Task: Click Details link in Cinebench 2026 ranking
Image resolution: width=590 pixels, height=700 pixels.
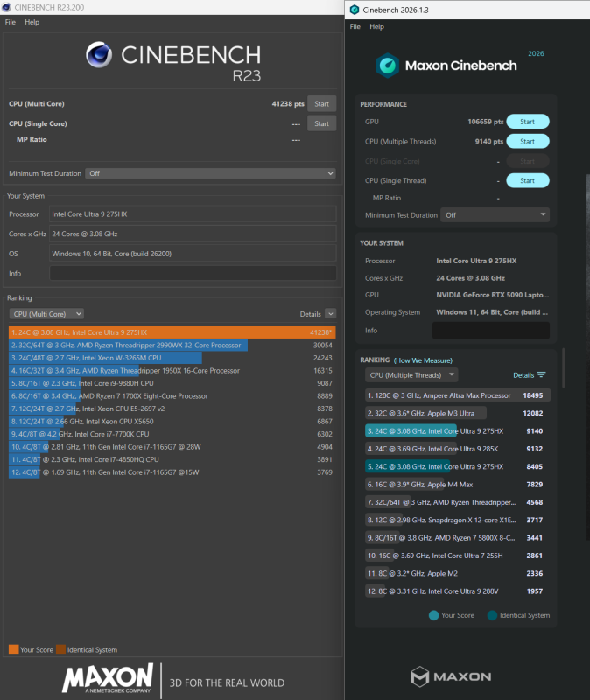Action: pyautogui.click(x=523, y=375)
